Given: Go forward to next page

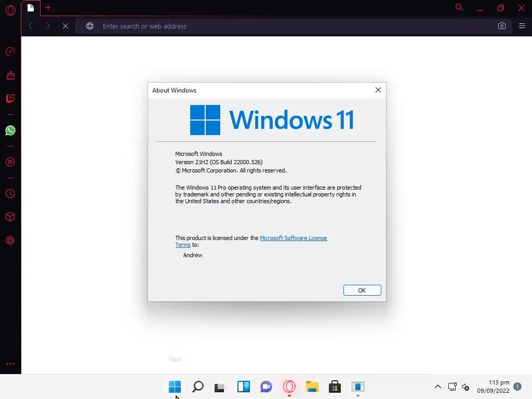Looking at the screenshot, I should click(x=48, y=26).
